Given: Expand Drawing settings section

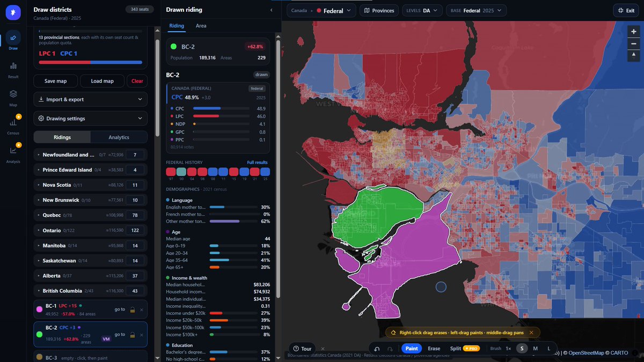Looking at the screenshot, I should tap(90, 119).
